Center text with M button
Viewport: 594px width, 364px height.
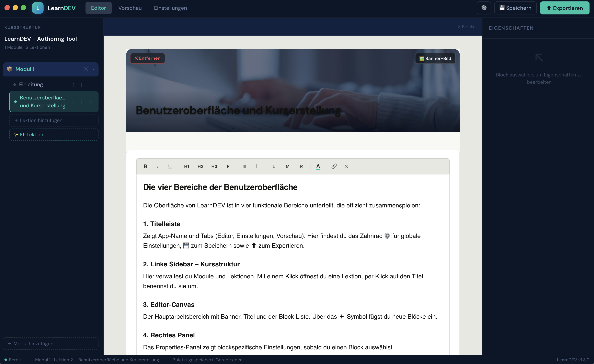pos(287,166)
